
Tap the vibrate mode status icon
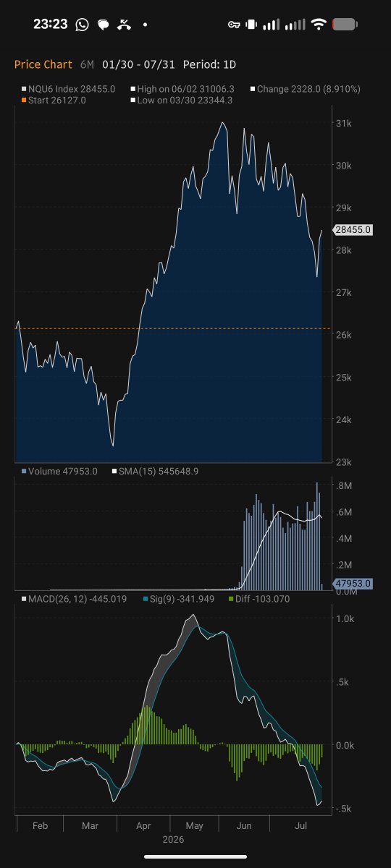point(251,25)
